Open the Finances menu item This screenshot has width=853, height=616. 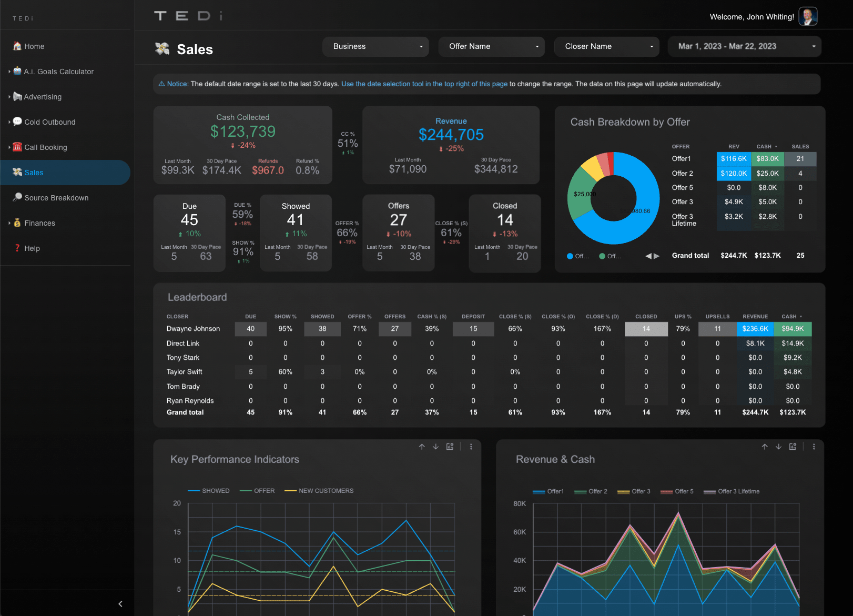[x=65, y=223]
